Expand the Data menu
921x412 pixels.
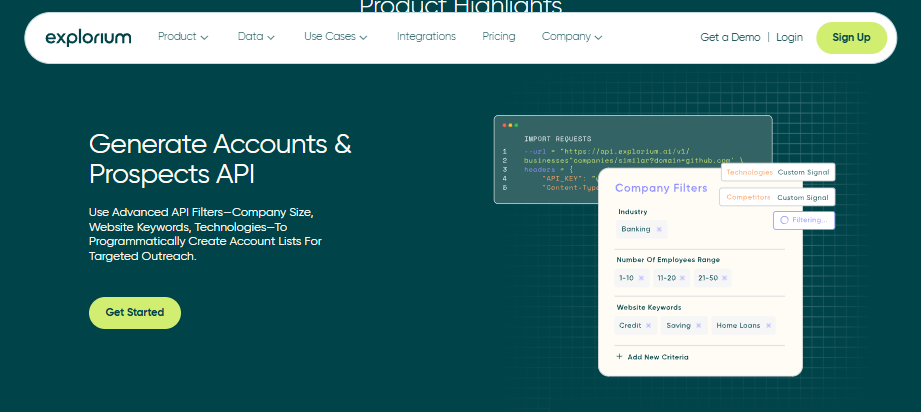256,36
